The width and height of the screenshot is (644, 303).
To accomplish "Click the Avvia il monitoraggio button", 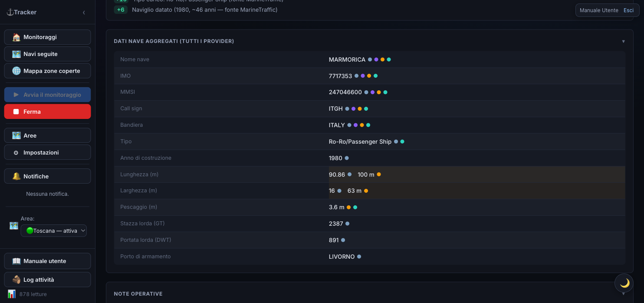I will (x=48, y=95).
